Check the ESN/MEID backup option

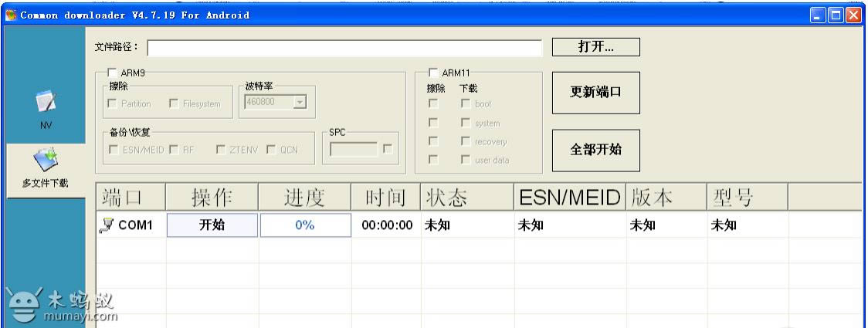[x=114, y=149]
